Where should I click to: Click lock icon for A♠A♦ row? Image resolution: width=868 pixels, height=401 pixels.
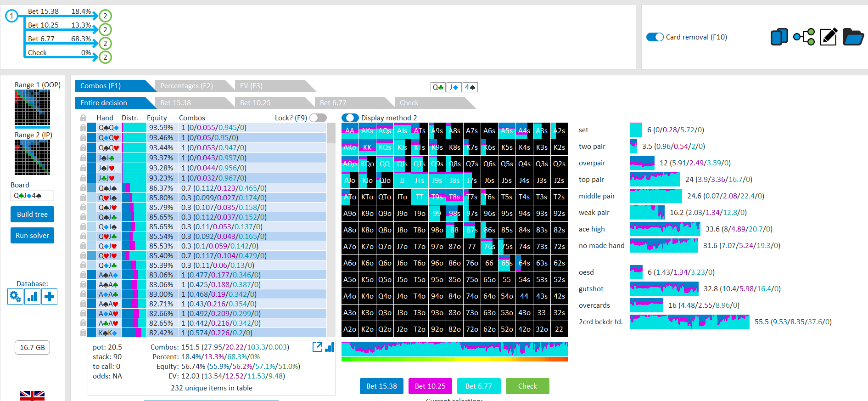coord(83,275)
